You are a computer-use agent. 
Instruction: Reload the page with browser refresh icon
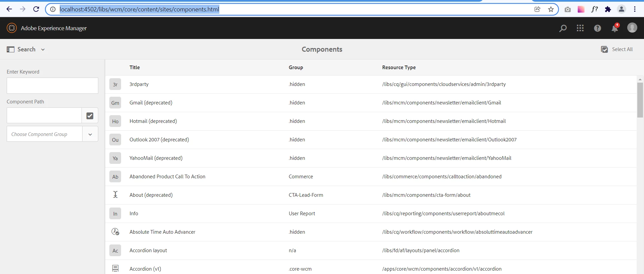point(36,9)
